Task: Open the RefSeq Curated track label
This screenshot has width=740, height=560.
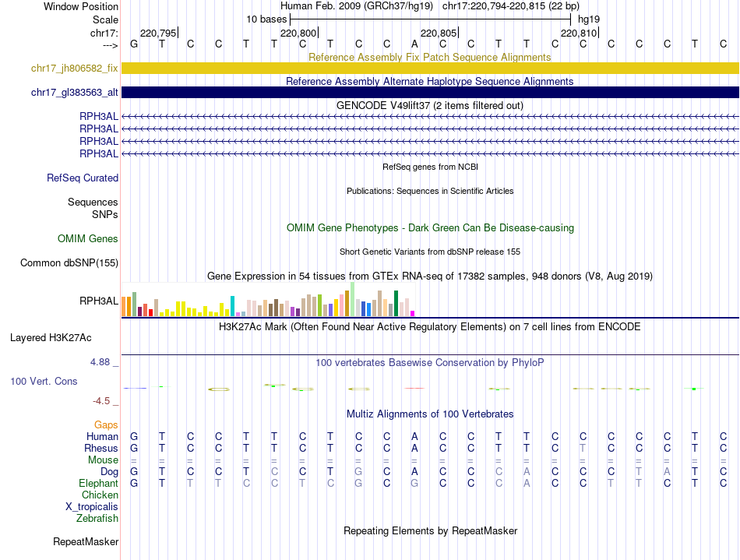Action: 83,178
